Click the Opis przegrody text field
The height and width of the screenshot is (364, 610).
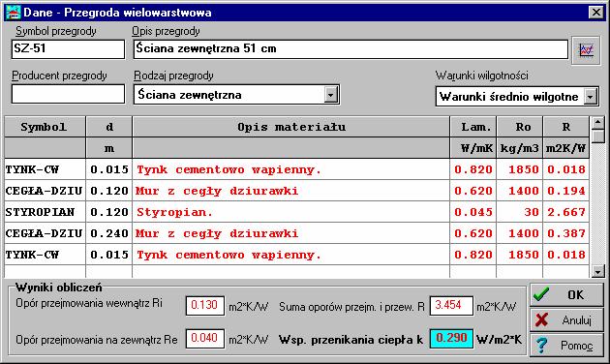click(351, 49)
